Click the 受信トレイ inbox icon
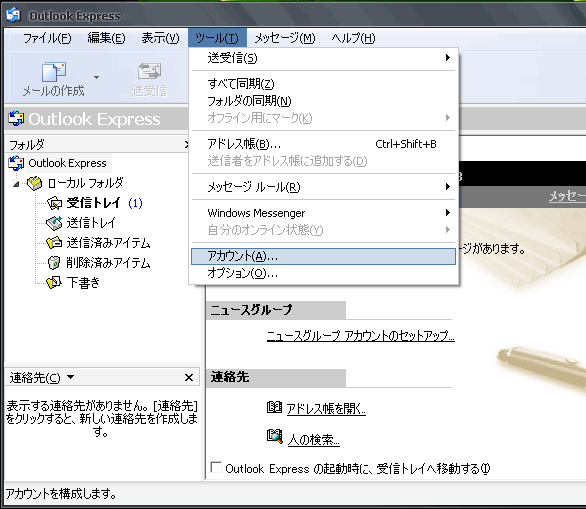 [x=55, y=203]
